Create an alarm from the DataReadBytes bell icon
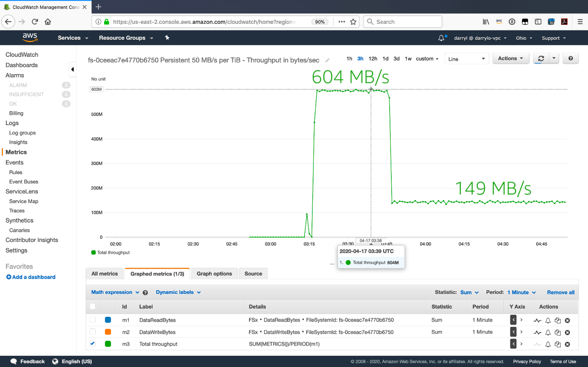The image size is (588, 367). click(548, 320)
